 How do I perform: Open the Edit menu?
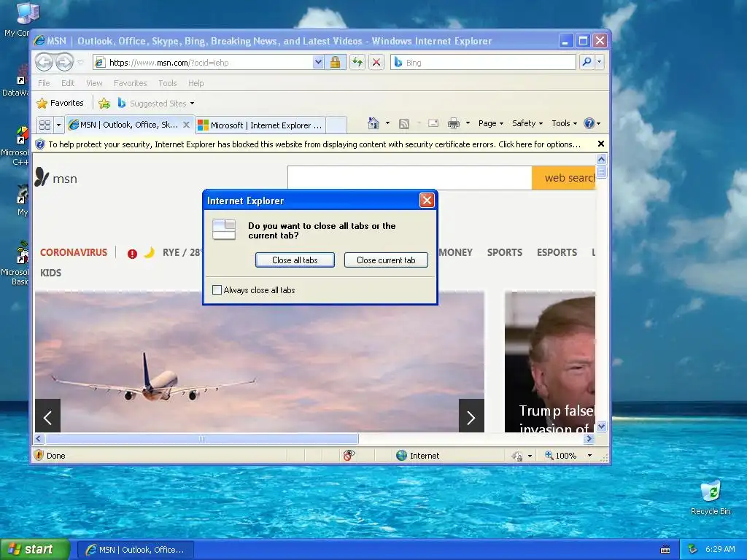tap(68, 83)
